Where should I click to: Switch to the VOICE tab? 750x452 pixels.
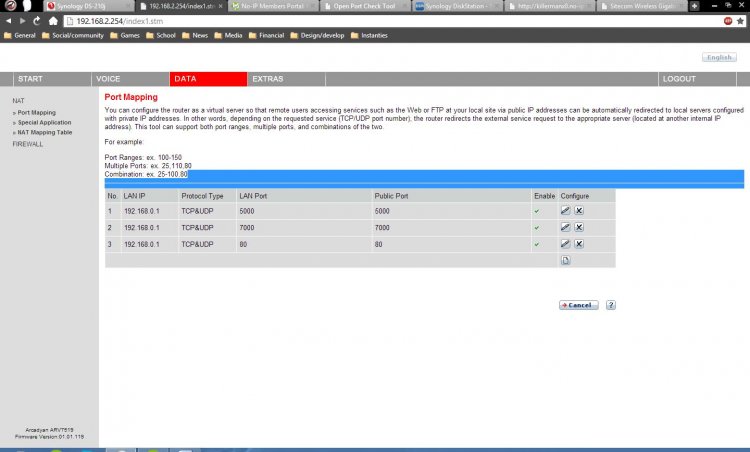(108, 78)
